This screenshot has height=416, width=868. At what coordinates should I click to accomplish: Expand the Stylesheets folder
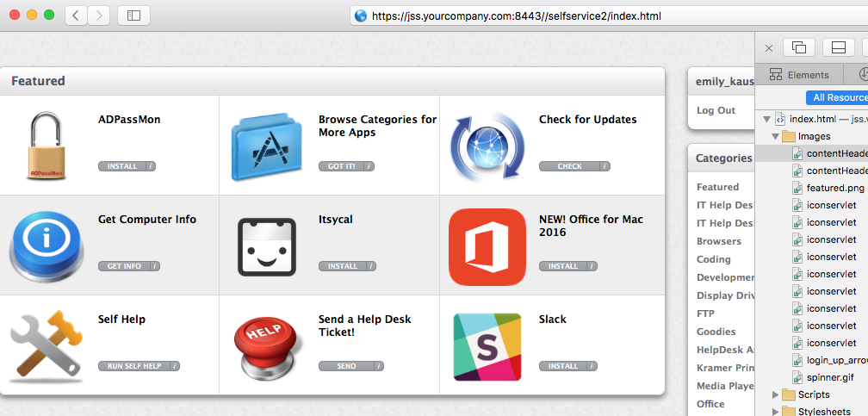coord(776,412)
